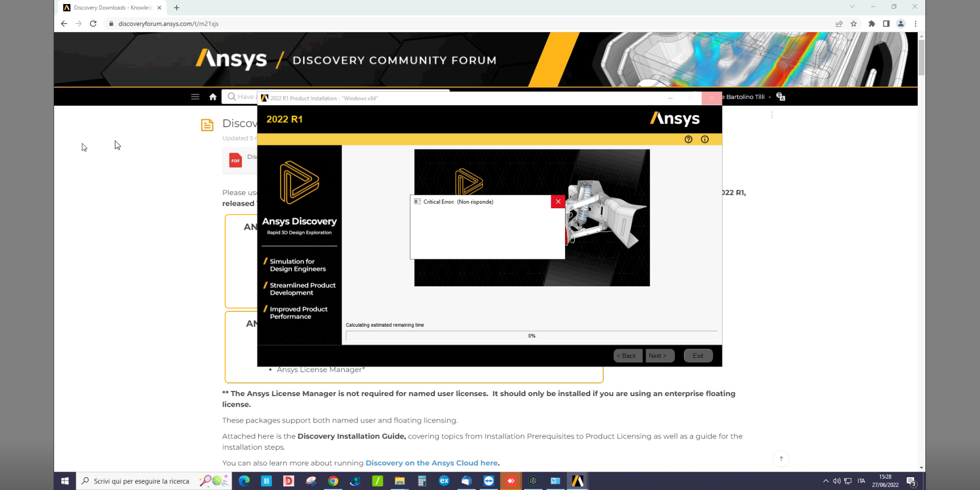
Task: Click the help question mark icon in installer
Action: [689, 139]
